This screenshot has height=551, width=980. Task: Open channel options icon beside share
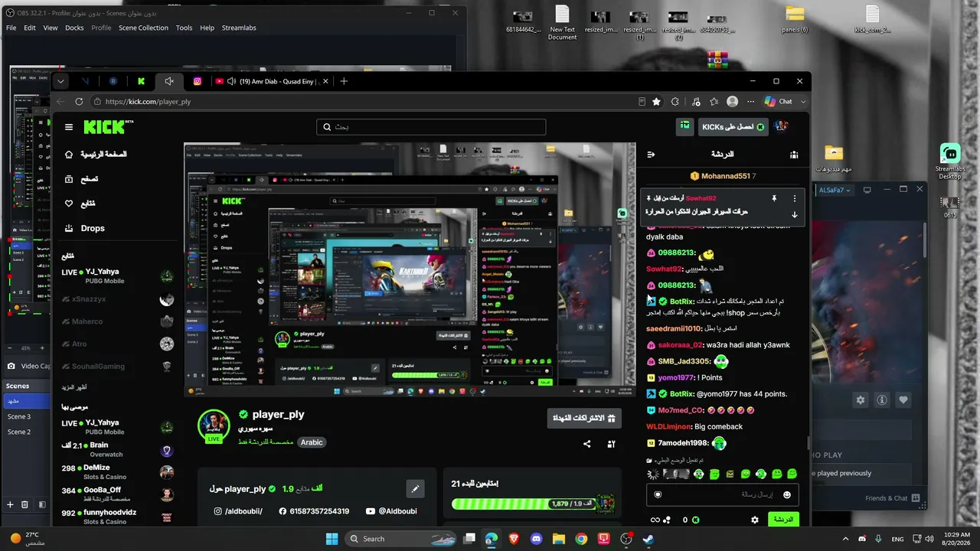[611, 444]
